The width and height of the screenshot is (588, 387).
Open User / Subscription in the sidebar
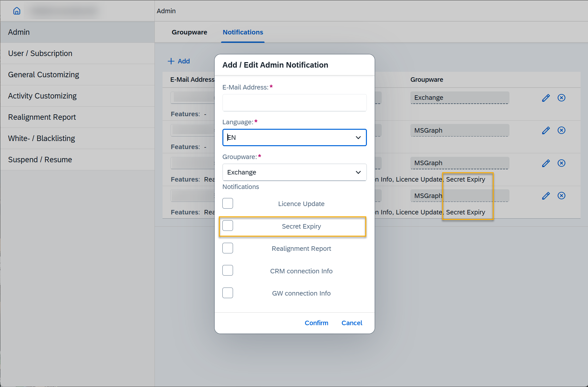tap(40, 53)
